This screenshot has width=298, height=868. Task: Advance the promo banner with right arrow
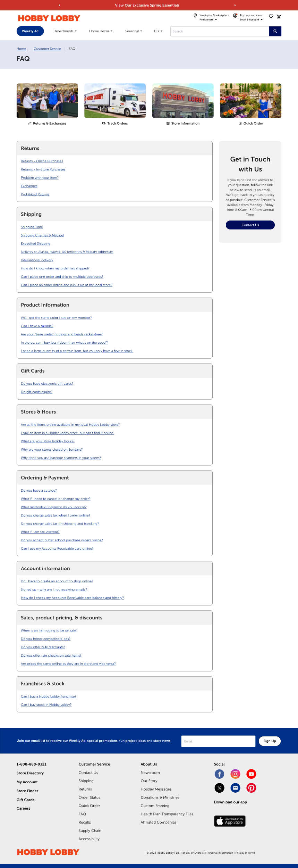235,5
